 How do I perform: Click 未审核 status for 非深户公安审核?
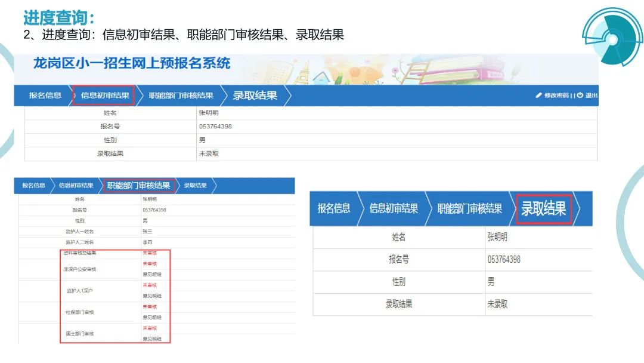point(150,263)
